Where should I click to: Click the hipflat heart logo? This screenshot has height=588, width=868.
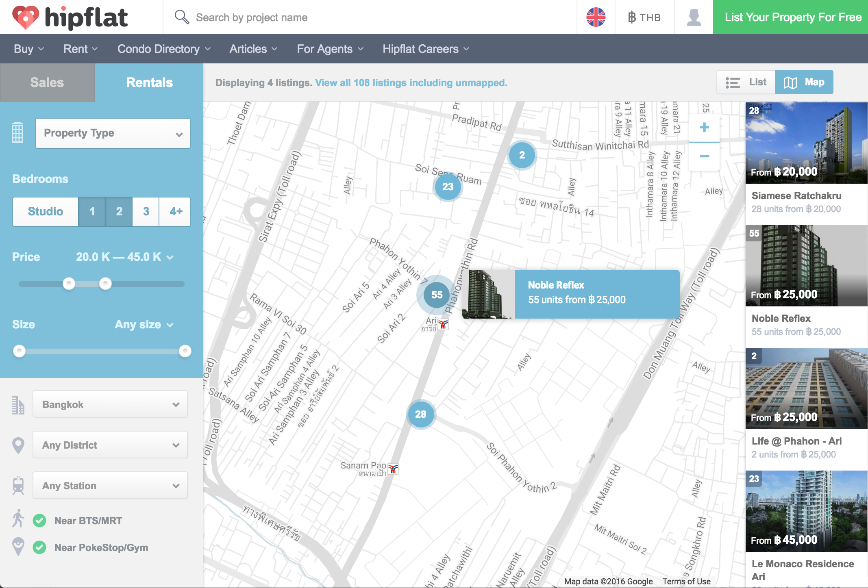point(26,17)
